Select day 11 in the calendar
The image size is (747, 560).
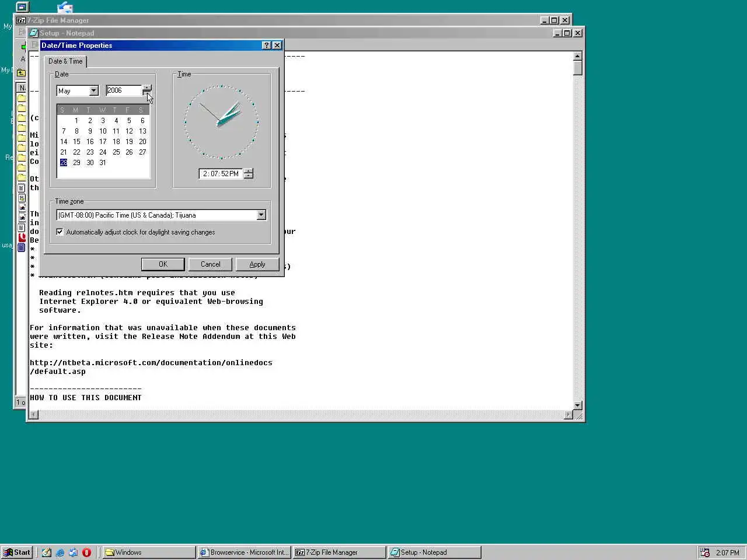coord(116,131)
